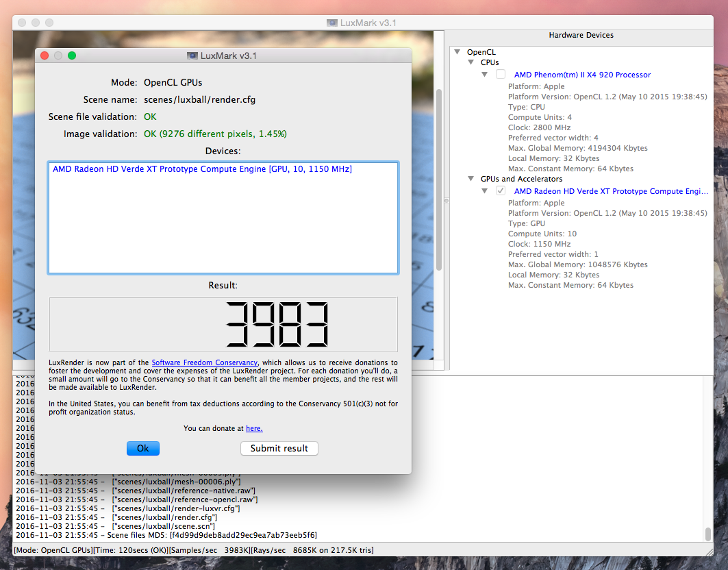Click 'Max. Global Memory: 4194304 Kbytes' line
728x570 pixels.
577,148
